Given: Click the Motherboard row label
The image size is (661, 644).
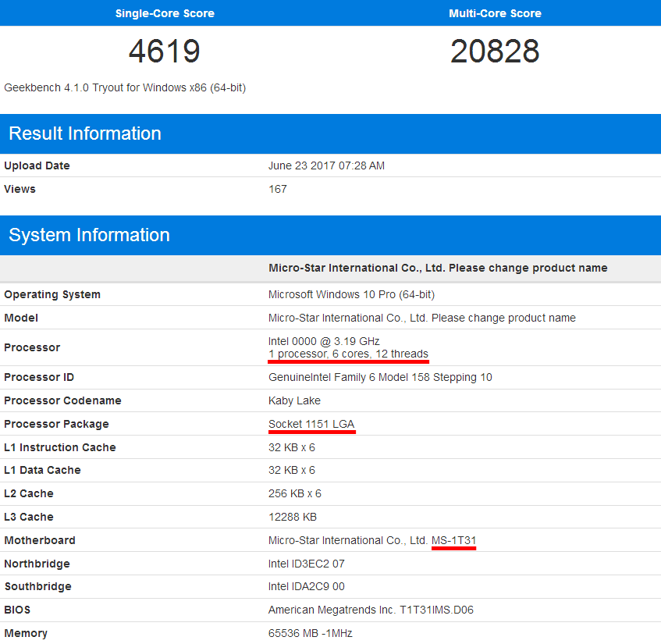Looking at the screenshot, I should click(x=40, y=541).
